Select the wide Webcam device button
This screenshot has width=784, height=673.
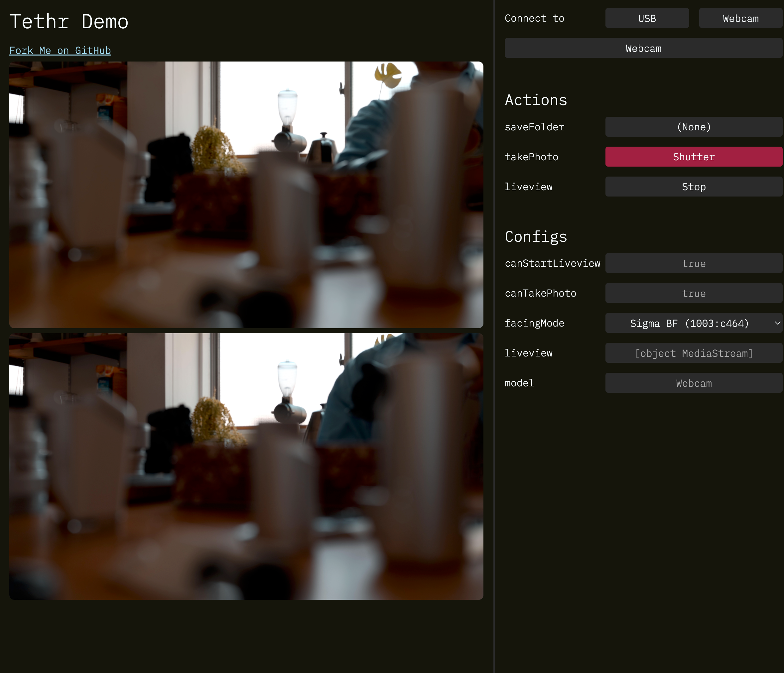coord(643,48)
